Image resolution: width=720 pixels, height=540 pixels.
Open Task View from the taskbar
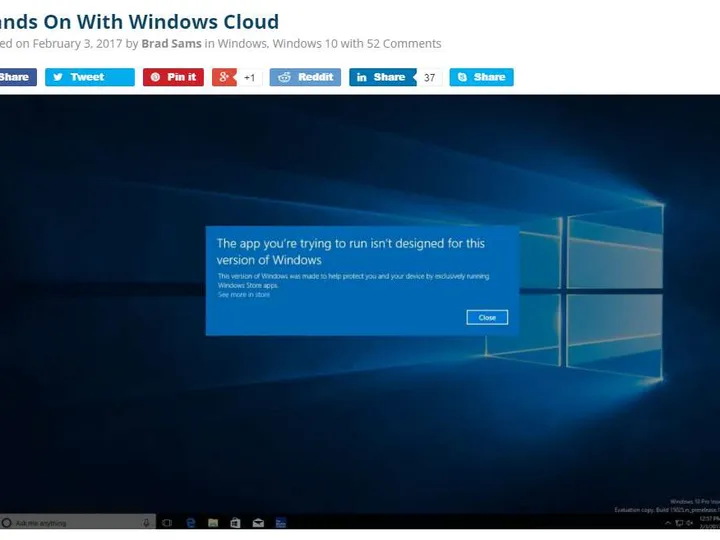click(x=167, y=523)
